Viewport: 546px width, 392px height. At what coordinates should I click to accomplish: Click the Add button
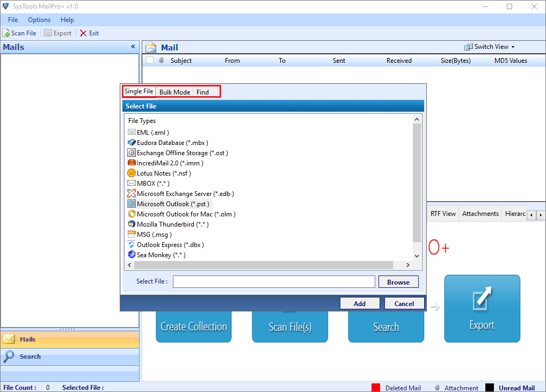point(360,303)
